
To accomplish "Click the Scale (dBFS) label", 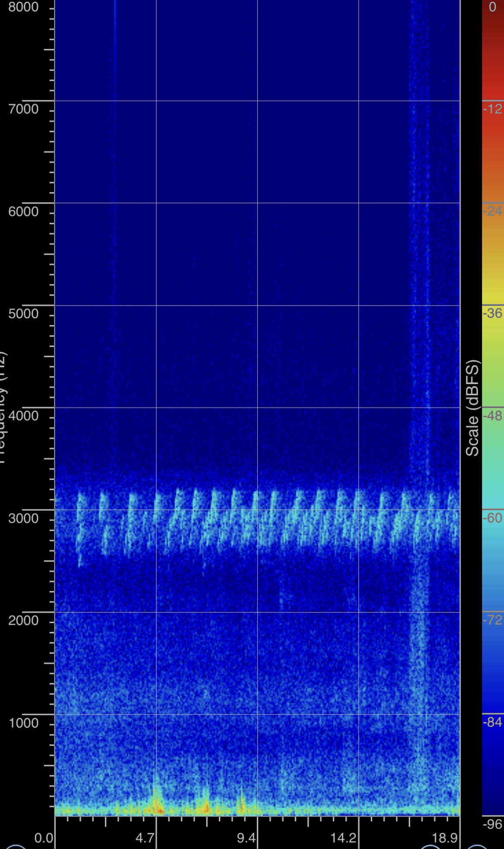I will coord(473,408).
